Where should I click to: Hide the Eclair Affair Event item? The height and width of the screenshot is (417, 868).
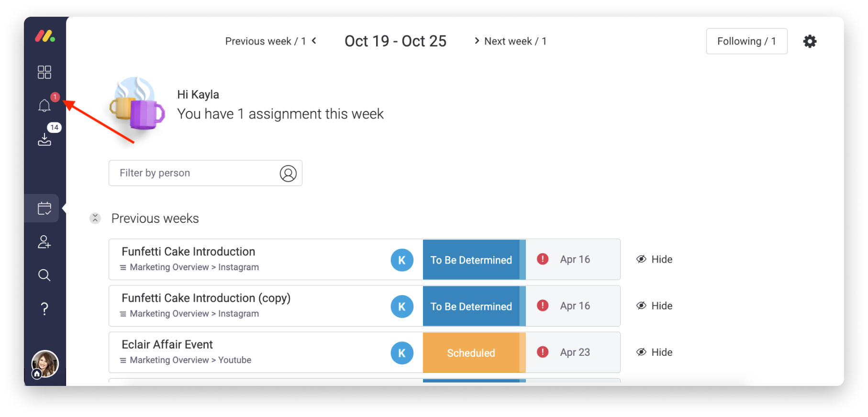(x=654, y=352)
